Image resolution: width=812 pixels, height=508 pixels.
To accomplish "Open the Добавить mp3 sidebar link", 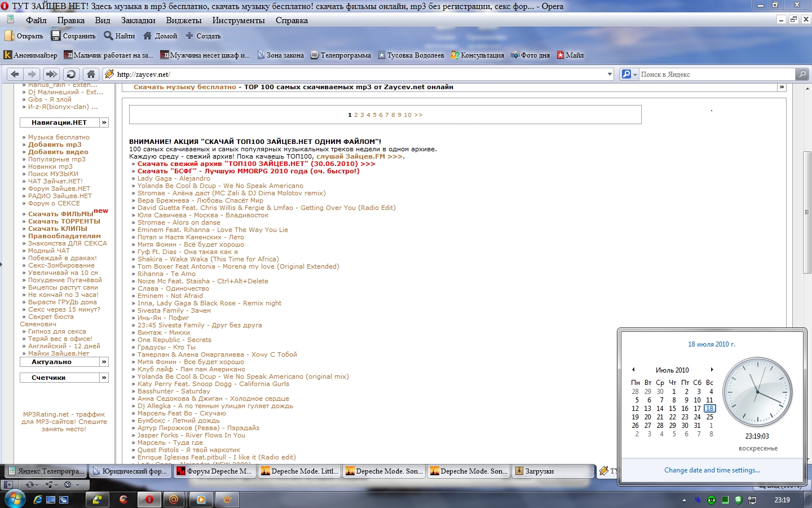I will [x=55, y=144].
